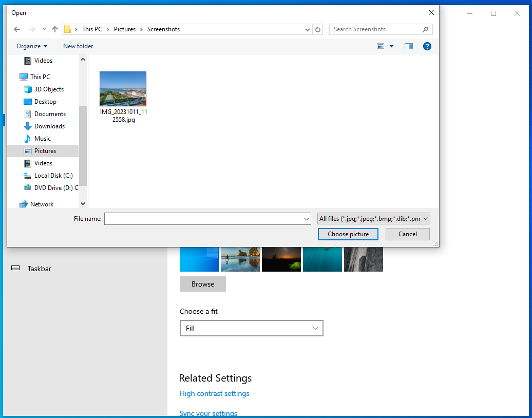This screenshot has height=418, width=532.
Task: Open Sync your settings link
Action: click(208, 413)
